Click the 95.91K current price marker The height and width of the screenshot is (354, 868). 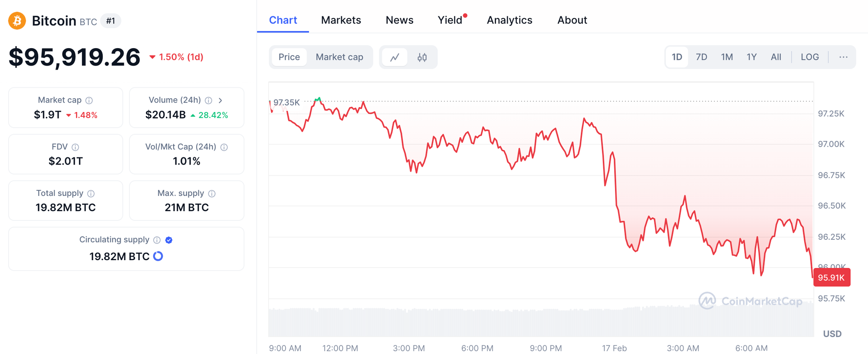[x=831, y=278]
